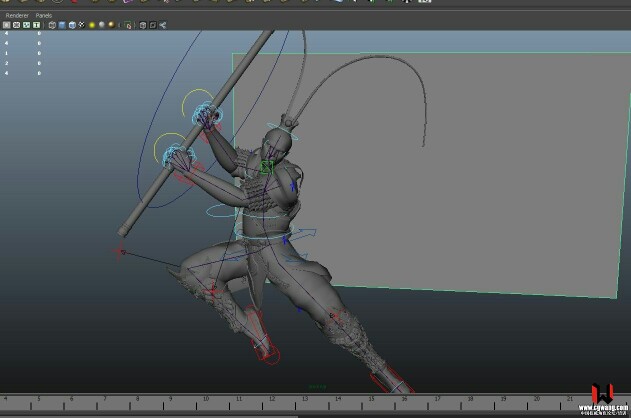Toggle the film gate icon

pyautogui.click(x=16, y=25)
